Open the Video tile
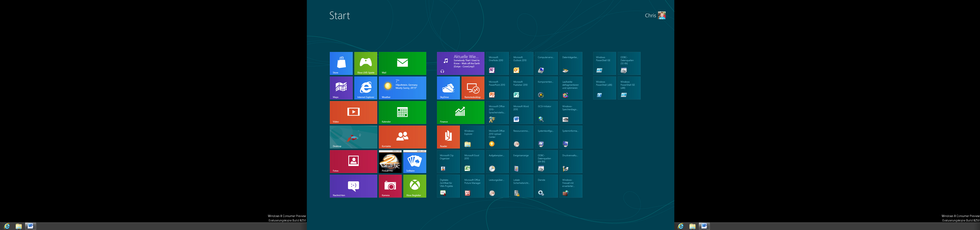The width and height of the screenshot is (980, 230). pyautogui.click(x=353, y=112)
